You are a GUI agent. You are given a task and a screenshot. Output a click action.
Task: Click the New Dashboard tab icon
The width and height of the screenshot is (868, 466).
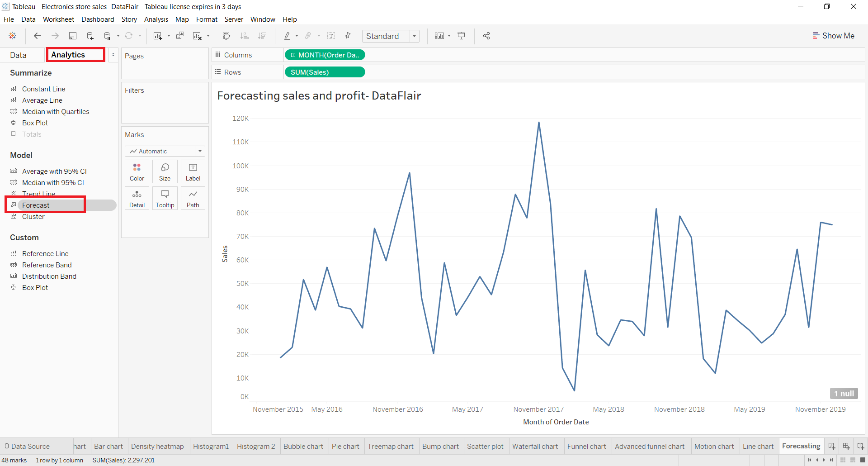[x=846, y=446]
